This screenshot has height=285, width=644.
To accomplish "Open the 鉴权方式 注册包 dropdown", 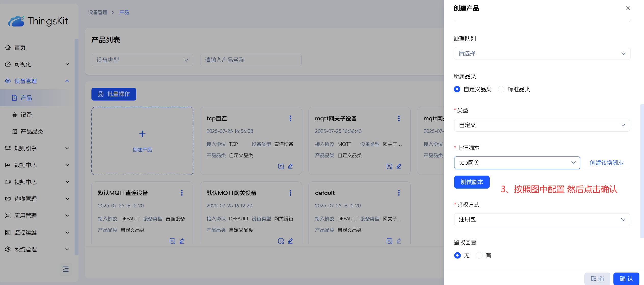I will tap(542, 220).
